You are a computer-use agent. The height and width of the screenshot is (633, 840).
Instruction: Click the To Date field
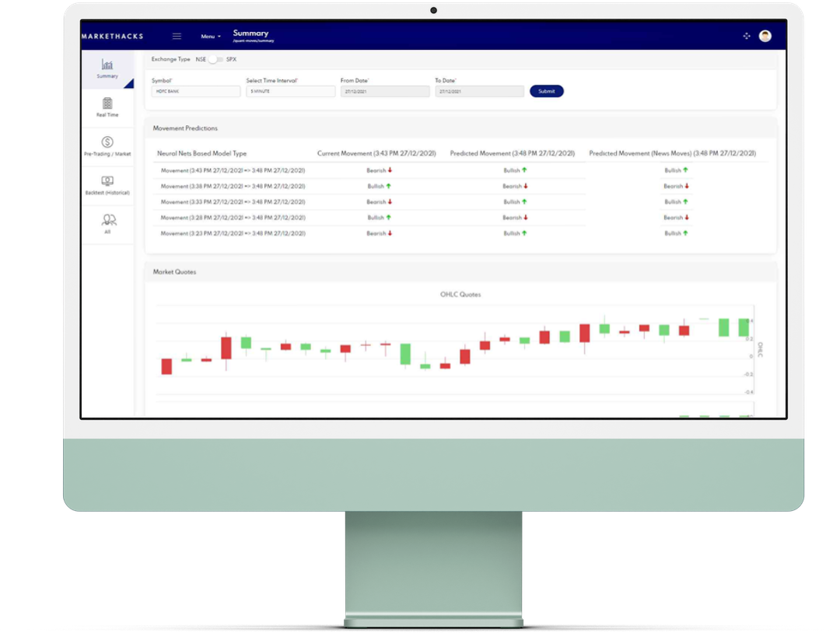click(x=479, y=92)
